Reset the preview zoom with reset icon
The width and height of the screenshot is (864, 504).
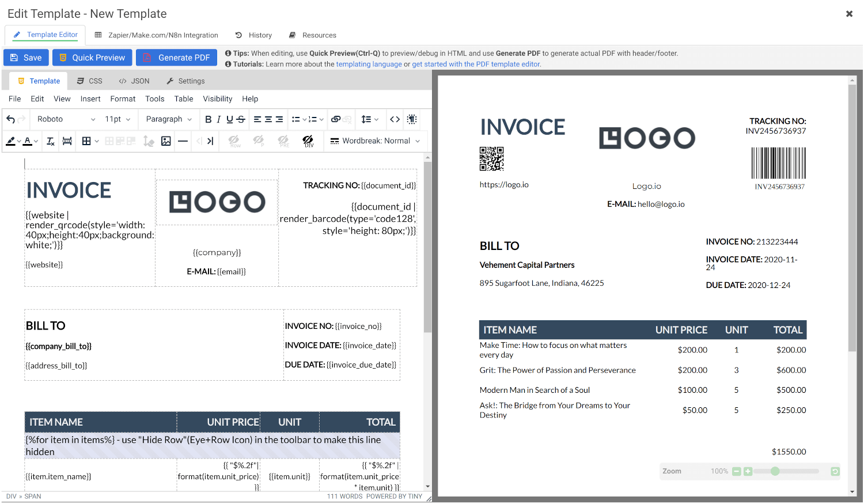pyautogui.click(x=835, y=471)
